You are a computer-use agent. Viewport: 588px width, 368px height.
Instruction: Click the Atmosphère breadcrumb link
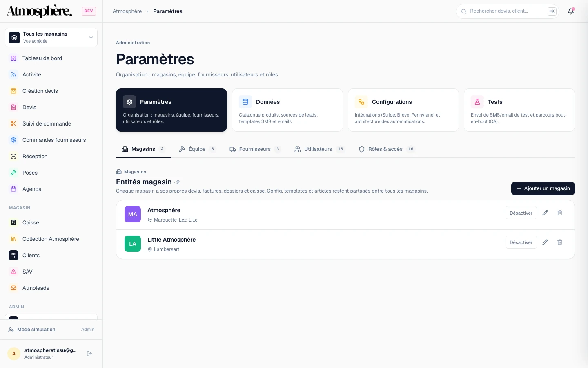pos(127,11)
